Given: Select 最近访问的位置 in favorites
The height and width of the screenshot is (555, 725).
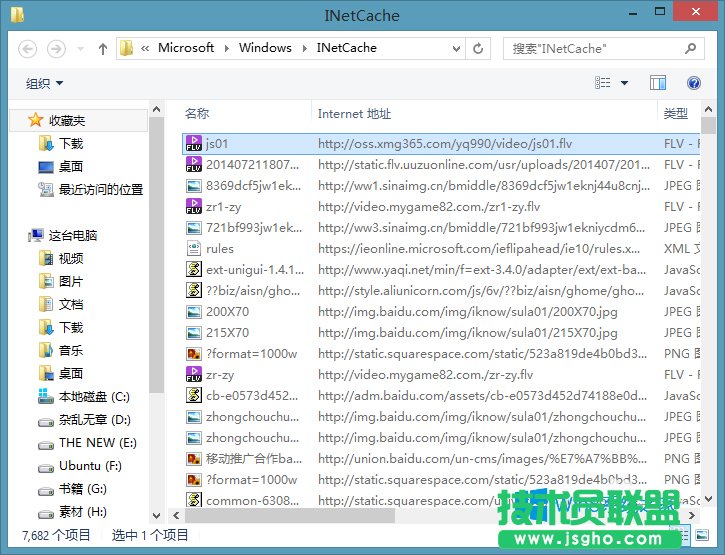Looking at the screenshot, I should point(100,189).
